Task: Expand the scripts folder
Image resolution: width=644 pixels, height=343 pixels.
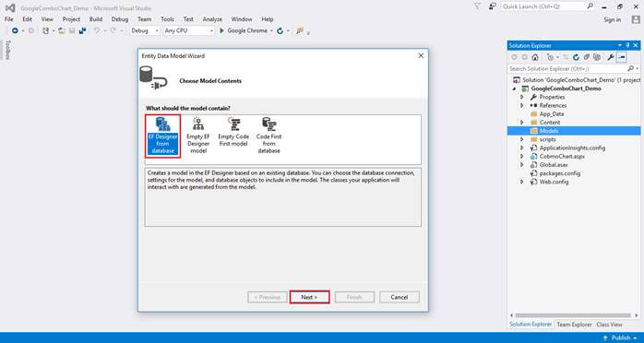Action: 522,139
